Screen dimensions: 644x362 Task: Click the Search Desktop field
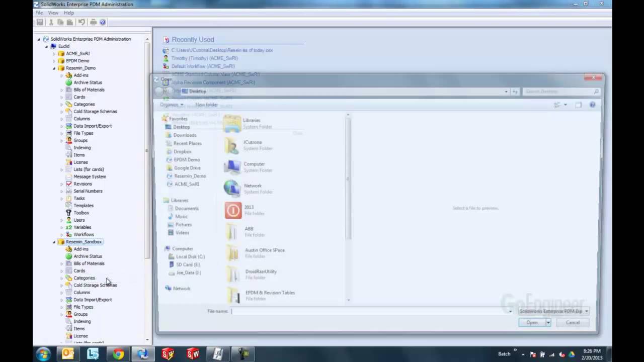[561, 92]
